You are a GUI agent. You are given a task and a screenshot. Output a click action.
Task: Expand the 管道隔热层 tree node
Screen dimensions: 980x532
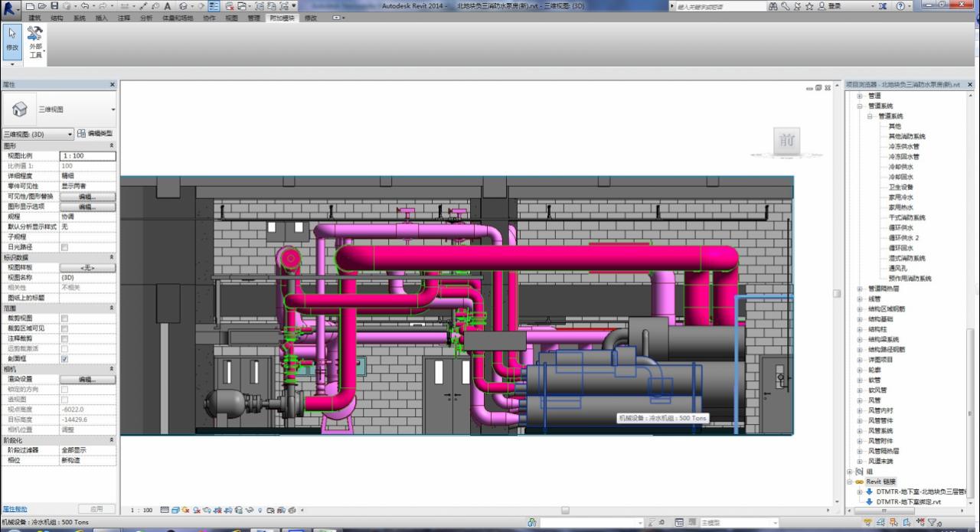pos(860,289)
